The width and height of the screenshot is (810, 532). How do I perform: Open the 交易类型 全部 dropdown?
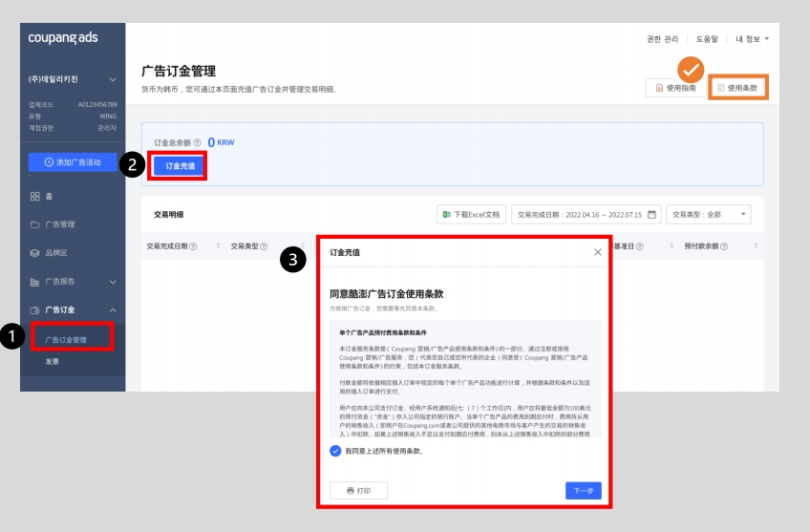(x=709, y=214)
